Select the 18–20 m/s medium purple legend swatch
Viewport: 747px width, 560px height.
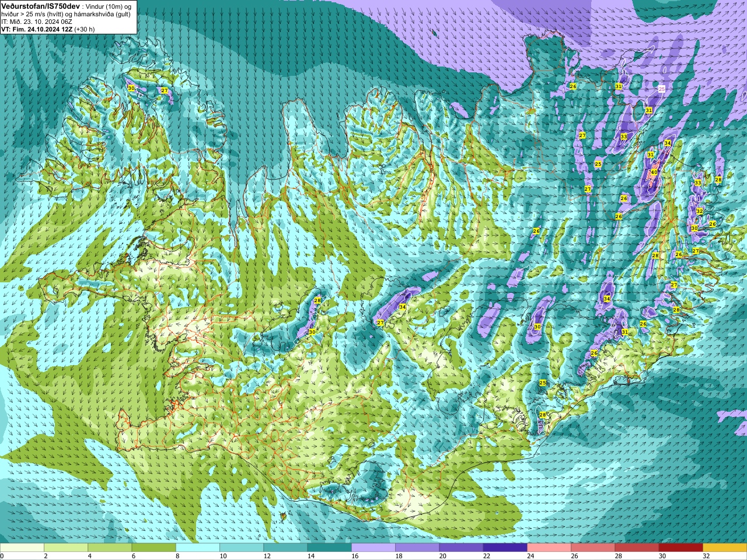coord(417,547)
